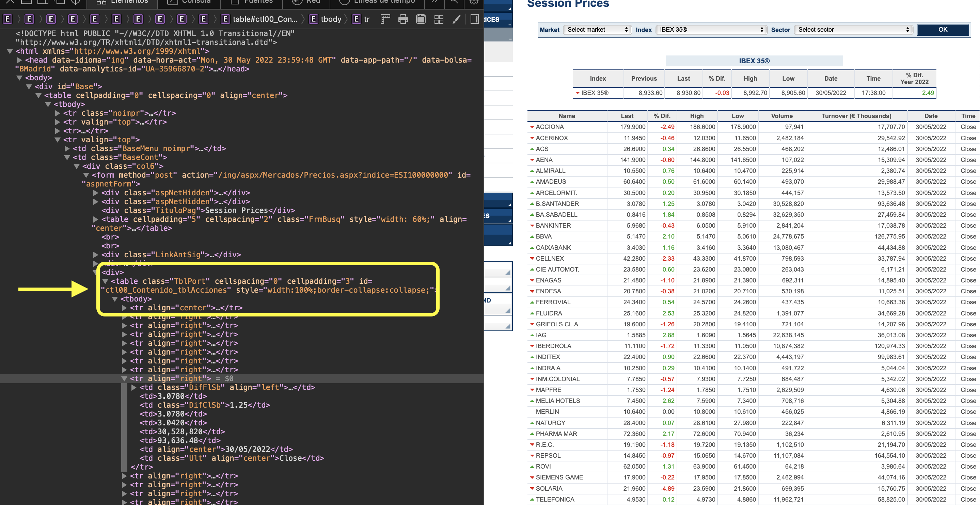Image resolution: width=980 pixels, height=505 pixels.
Task: Select the div class="TituloPag" Session Prices line
Action: coord(198,211)
